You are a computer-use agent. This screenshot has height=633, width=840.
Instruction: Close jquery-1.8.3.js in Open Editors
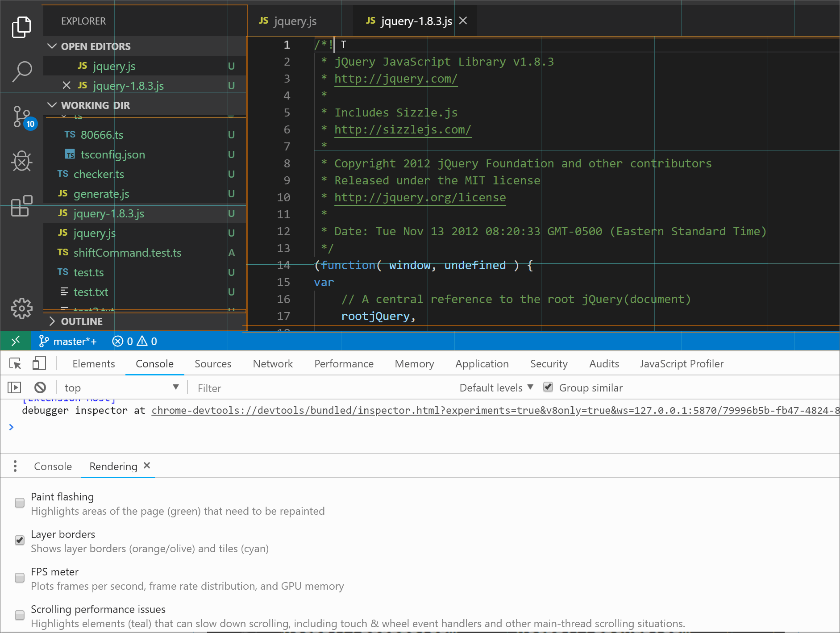(x=67, y=85)
